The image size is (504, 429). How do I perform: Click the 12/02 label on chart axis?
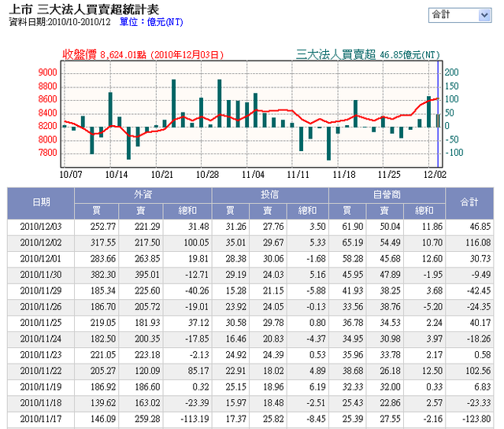click(x=435, y=175)
